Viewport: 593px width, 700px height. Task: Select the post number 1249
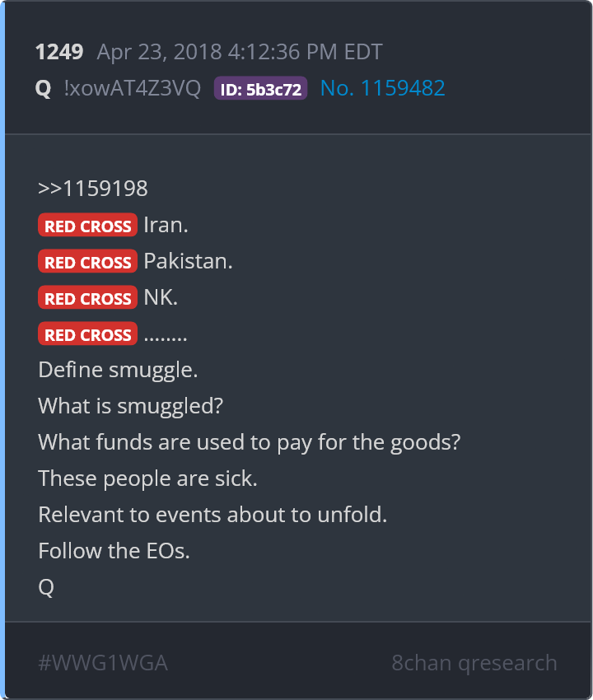pos(59,52)
